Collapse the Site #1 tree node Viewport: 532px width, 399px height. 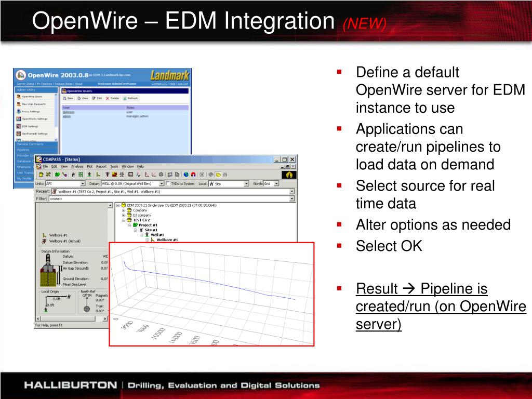pos(136,230)
